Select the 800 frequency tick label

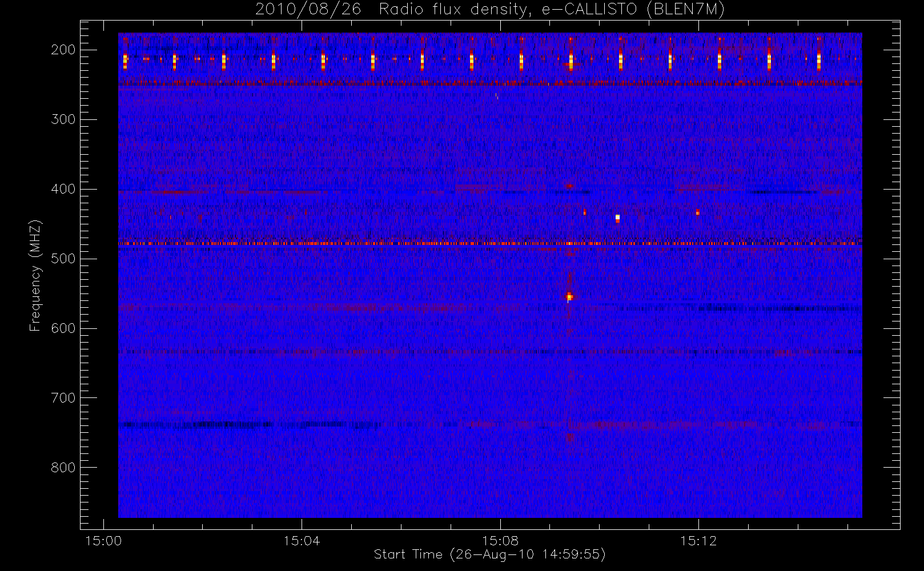[x=63, y=468]
